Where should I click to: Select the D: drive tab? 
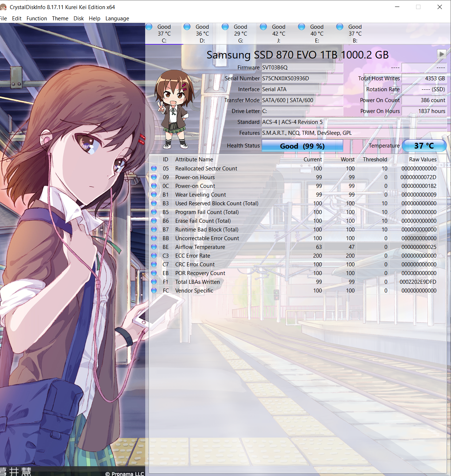202,33
